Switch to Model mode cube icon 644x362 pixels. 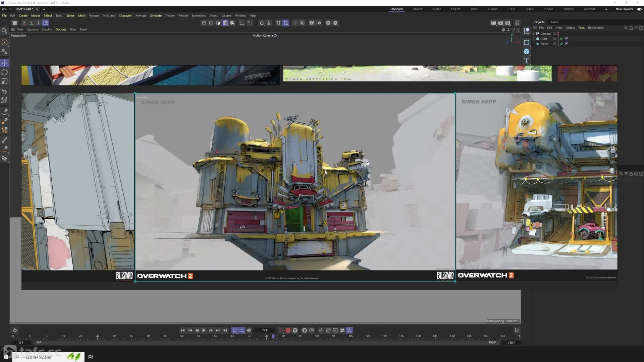coord(225,23)
